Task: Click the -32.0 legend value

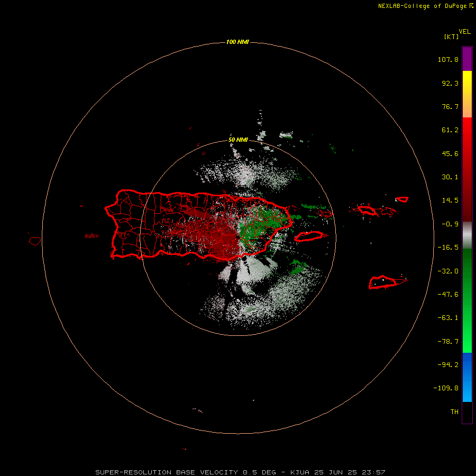Action: pyautogui.click(x=448, y=271)
